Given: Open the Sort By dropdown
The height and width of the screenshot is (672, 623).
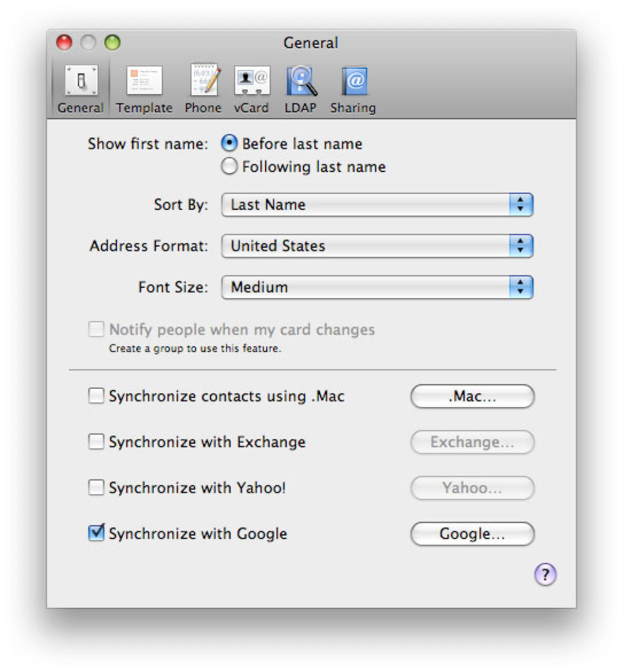Looking at the screenshot, I should click(x=376, y=205).
